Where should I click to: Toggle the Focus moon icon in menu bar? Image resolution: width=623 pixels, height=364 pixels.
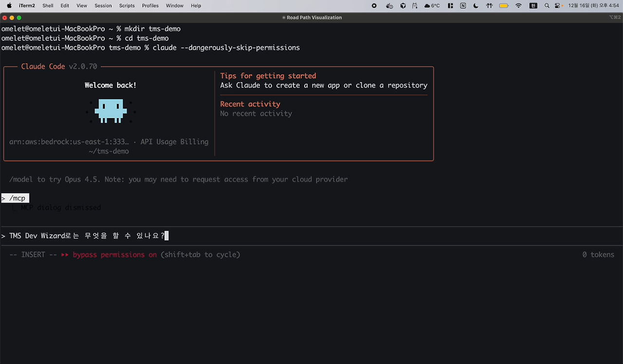(x=476, y=6)
